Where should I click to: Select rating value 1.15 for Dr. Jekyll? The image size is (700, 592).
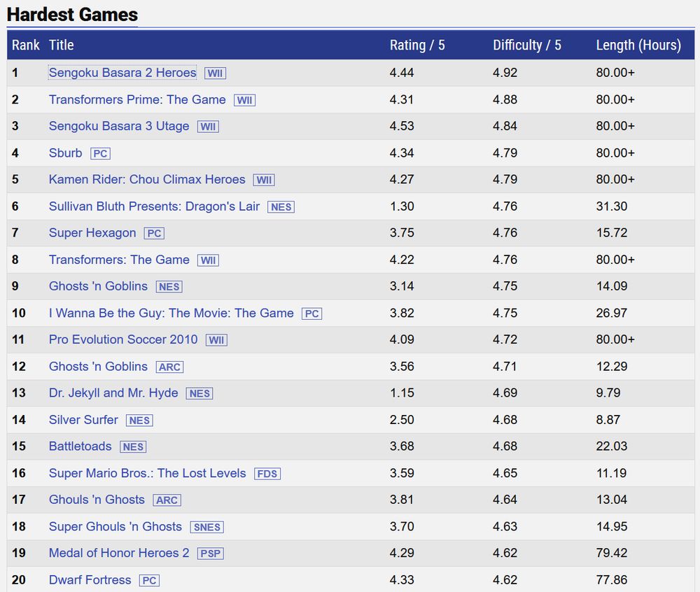click(402, 393)
